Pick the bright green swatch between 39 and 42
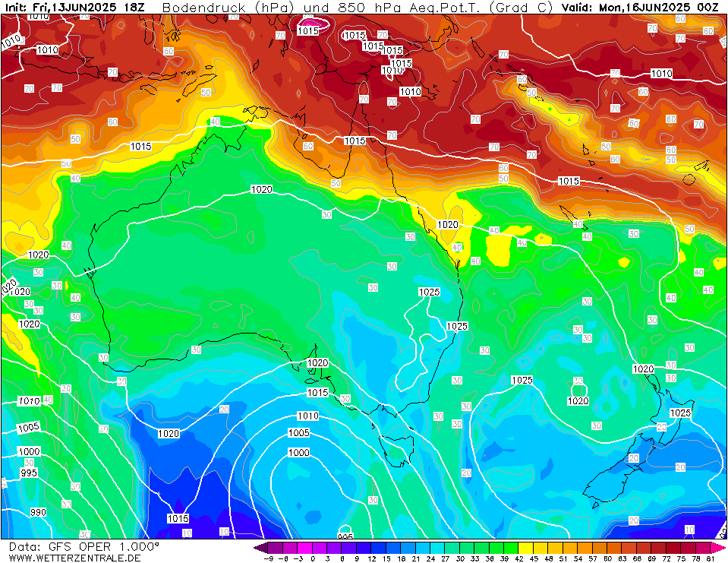 coord(511,547)
